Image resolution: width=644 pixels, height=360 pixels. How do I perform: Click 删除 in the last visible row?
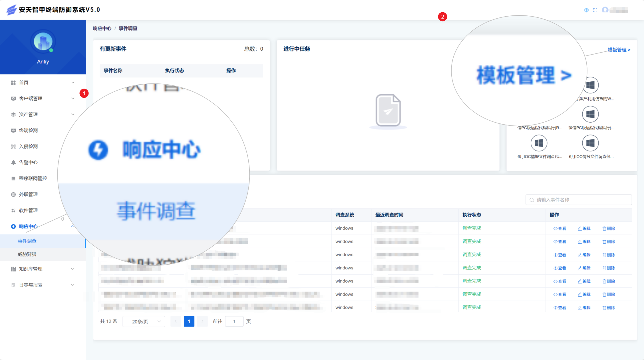609,308
